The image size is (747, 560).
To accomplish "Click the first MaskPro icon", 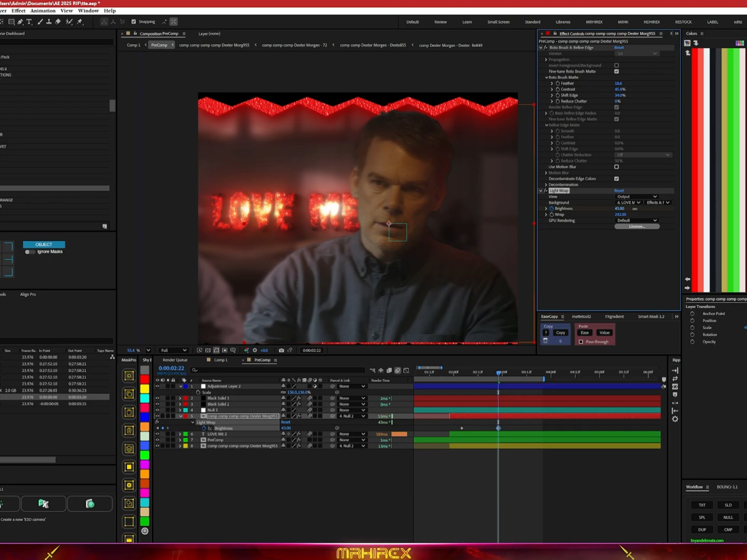I will [x=129, y=376].
